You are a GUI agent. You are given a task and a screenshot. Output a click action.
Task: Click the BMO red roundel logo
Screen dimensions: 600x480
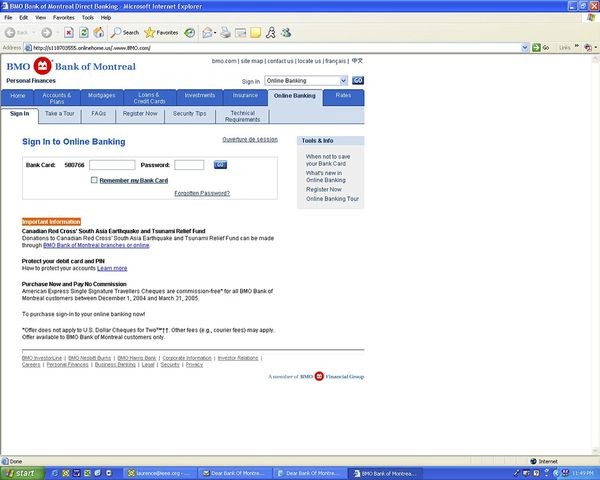point(42,66)
